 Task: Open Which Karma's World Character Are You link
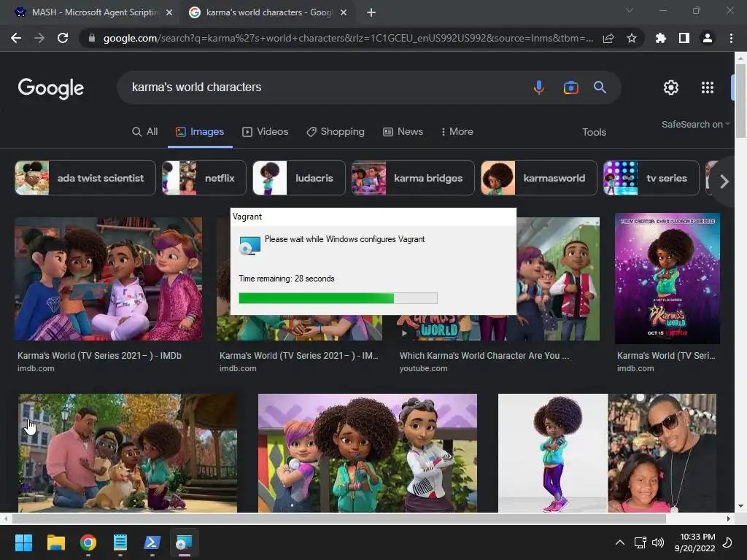tap(484, 356)
